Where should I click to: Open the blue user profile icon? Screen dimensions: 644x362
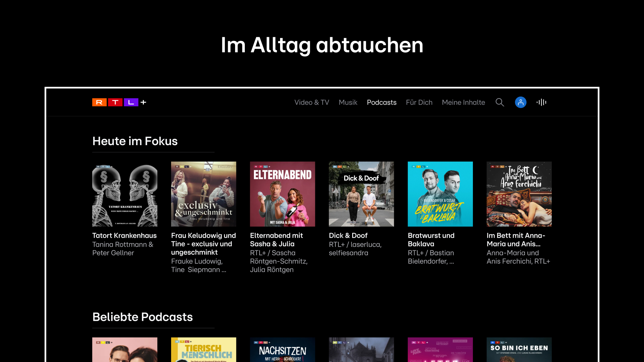tap(521, 102)
